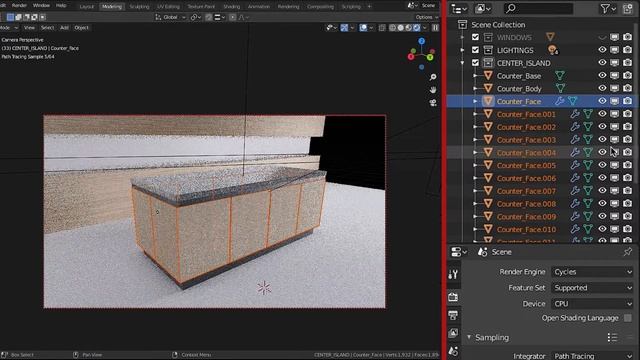Image resolution: width=640 pixels, height=360 pixels.
Task: Click the new collection icon in Outliner
Action: coord(628,9)
